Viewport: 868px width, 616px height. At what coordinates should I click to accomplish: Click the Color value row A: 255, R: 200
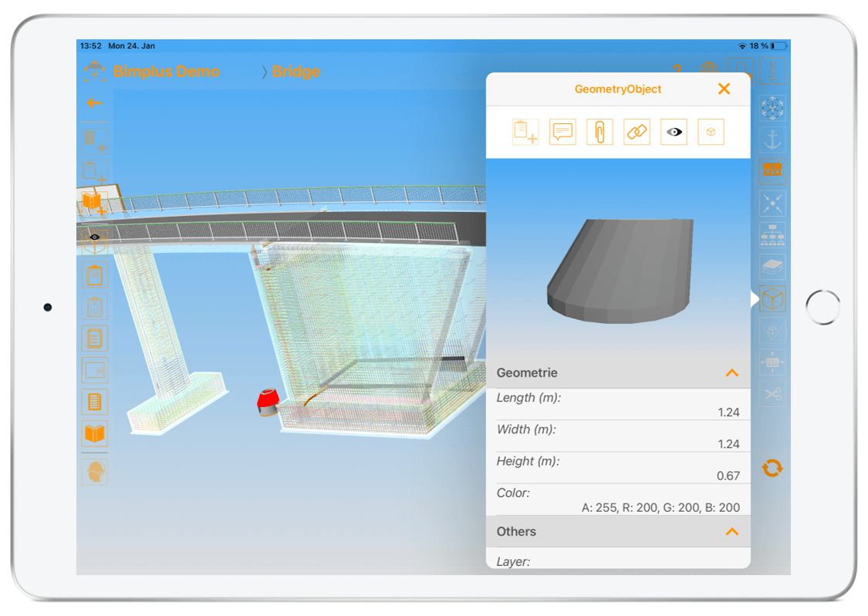pyautogui.click(x=660, y=507)
